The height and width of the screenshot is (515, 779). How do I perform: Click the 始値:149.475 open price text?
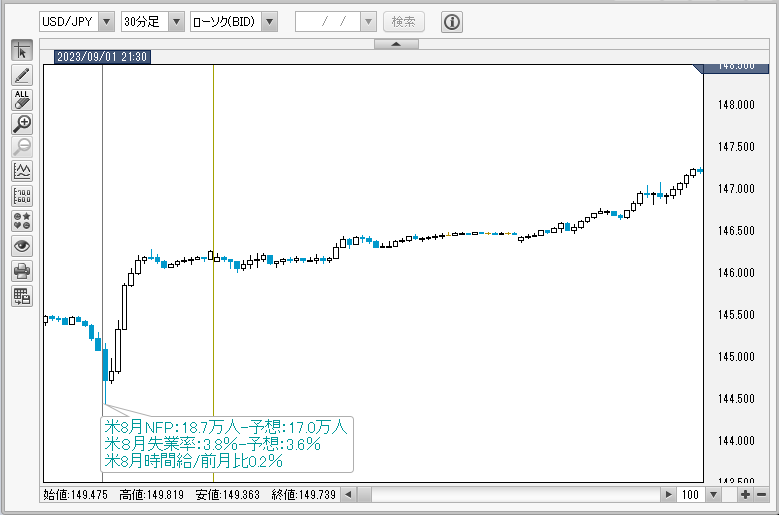click(76, 495)
